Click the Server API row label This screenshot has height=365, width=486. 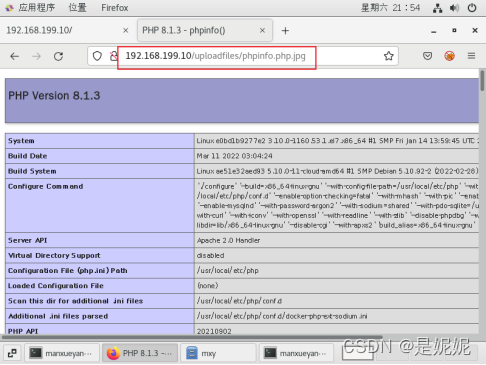28,240
